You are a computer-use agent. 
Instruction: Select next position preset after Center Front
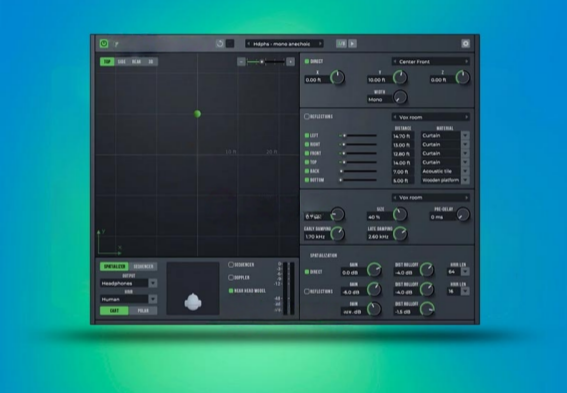point(466,62)
